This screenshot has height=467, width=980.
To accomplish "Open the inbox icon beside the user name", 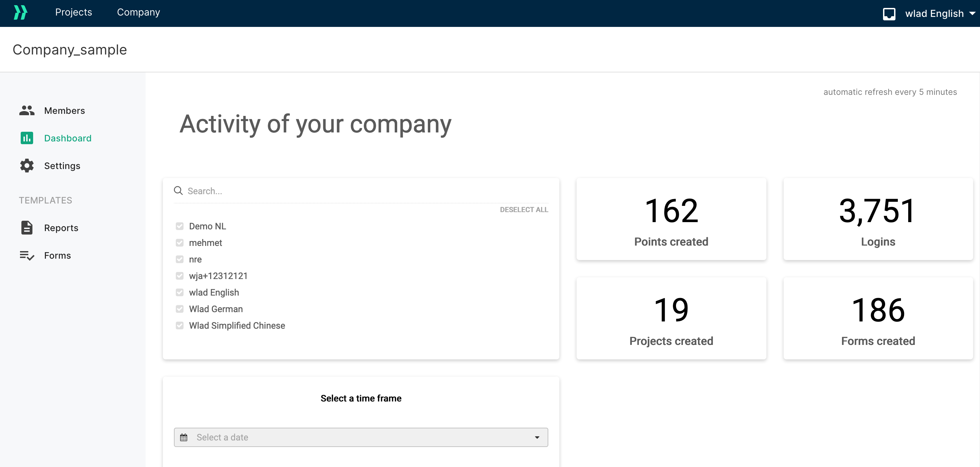I will coord(889,14).
